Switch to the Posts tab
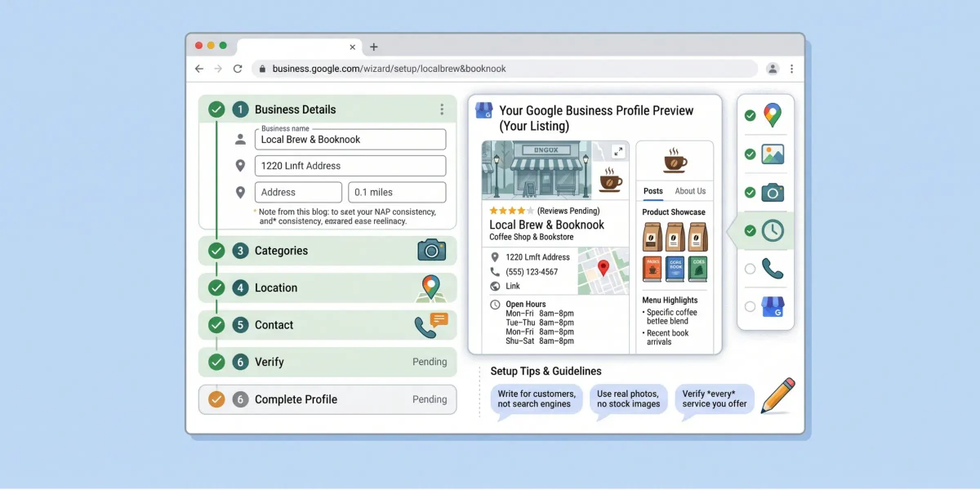 tap(653, 191)
